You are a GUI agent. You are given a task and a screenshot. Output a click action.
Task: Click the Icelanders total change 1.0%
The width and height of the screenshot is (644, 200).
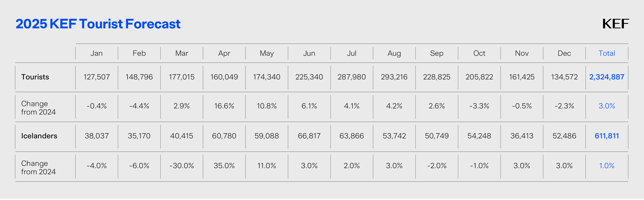tap(606, 166)
